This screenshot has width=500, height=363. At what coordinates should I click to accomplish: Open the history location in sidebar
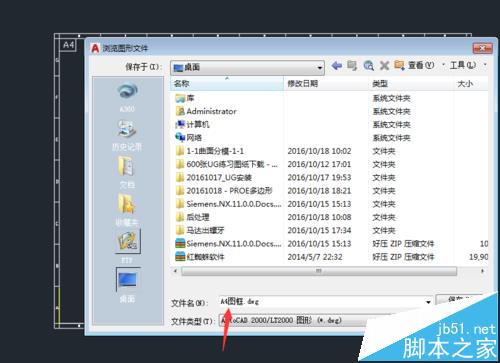click(127, 135)
